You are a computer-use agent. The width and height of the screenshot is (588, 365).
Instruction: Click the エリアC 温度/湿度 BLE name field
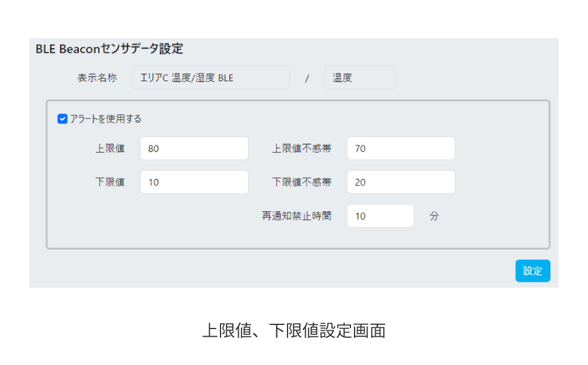tap(211, 78)
